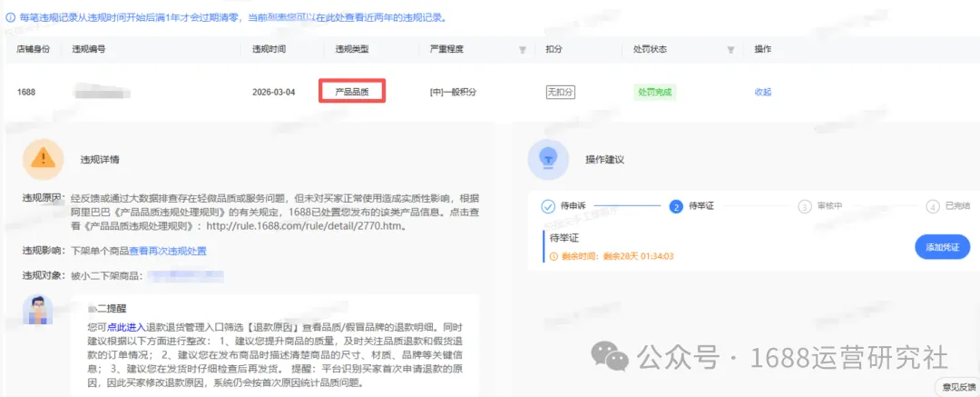980x397 pixels.
Task: Click the 扣分 column header
Action: (x=554, y=49)
